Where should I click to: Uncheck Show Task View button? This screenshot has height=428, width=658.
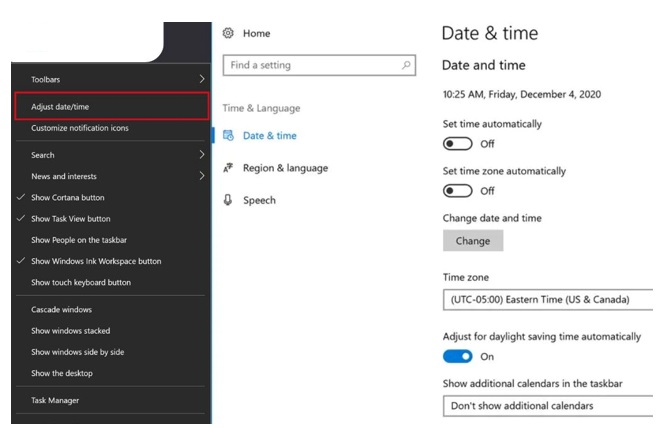pyautogui.click(x=70, y=219)
